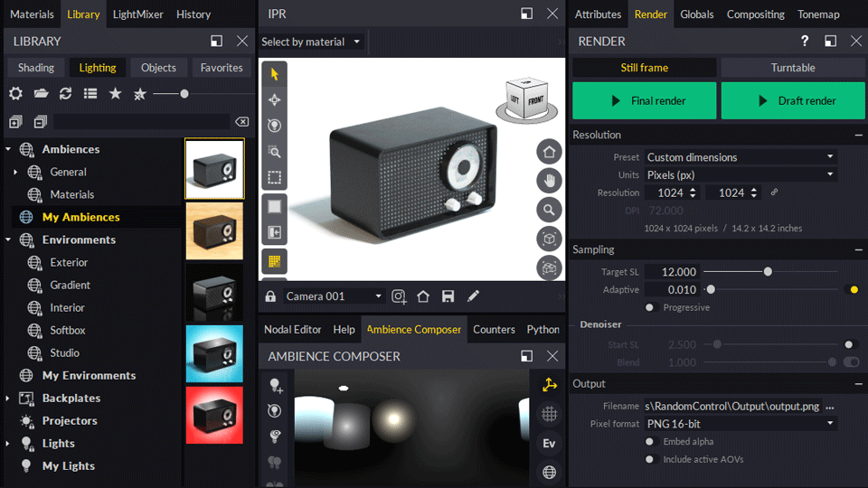Toggle the camera lock icon
Viewport: 868px width, 488px height.
270,296
